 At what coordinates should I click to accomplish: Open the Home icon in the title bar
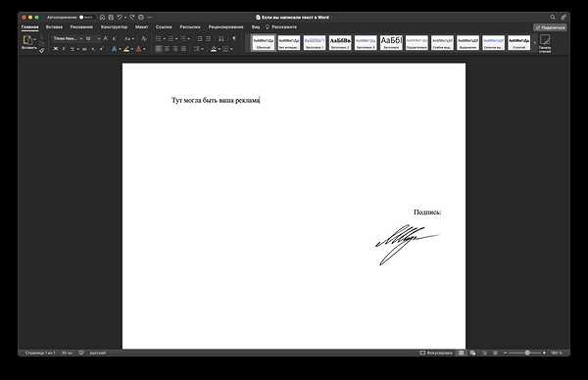(102, 18)
